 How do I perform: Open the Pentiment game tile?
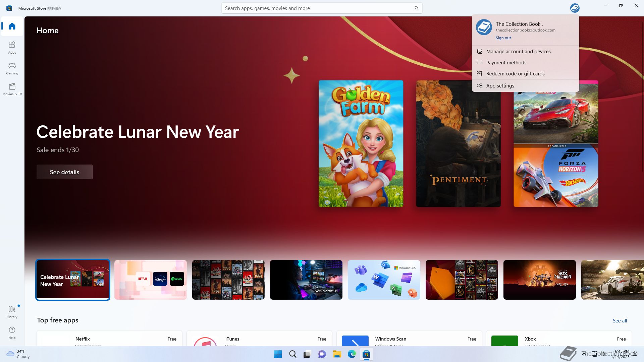[458, 143]
